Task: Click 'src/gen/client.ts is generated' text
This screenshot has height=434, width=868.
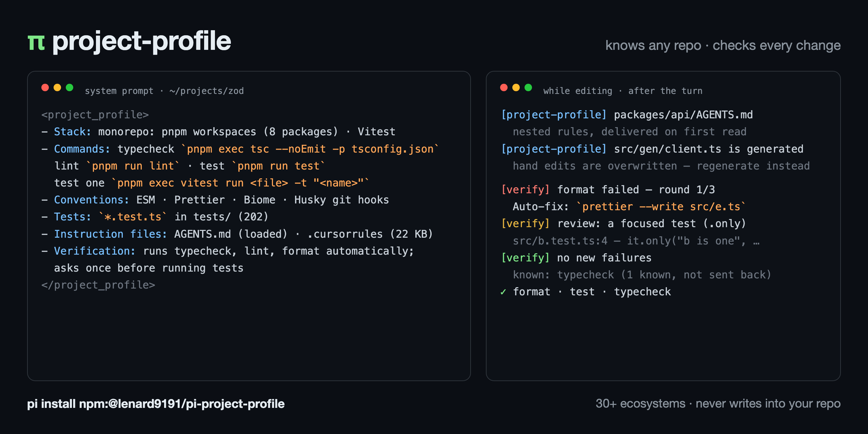Action: (709, 149)
